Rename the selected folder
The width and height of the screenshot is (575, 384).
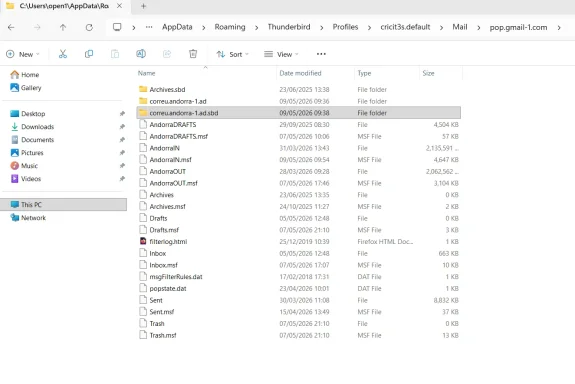141,54
